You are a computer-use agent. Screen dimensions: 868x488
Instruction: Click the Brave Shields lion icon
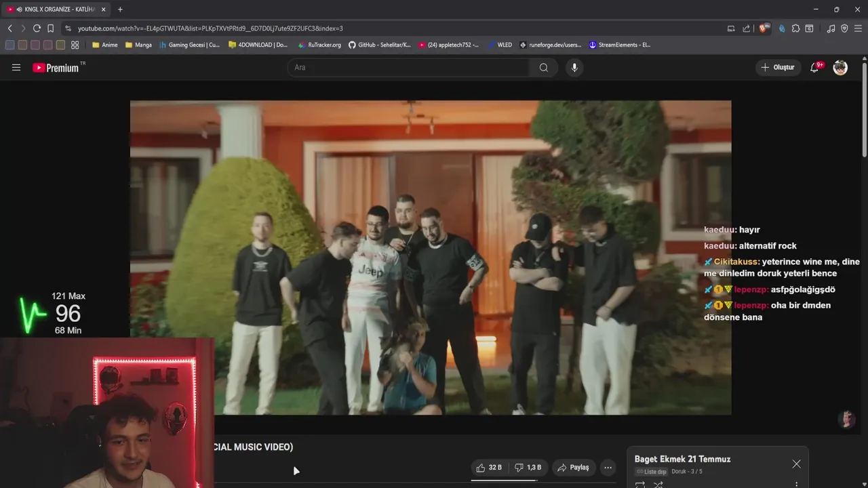click(x=764, y=28)
